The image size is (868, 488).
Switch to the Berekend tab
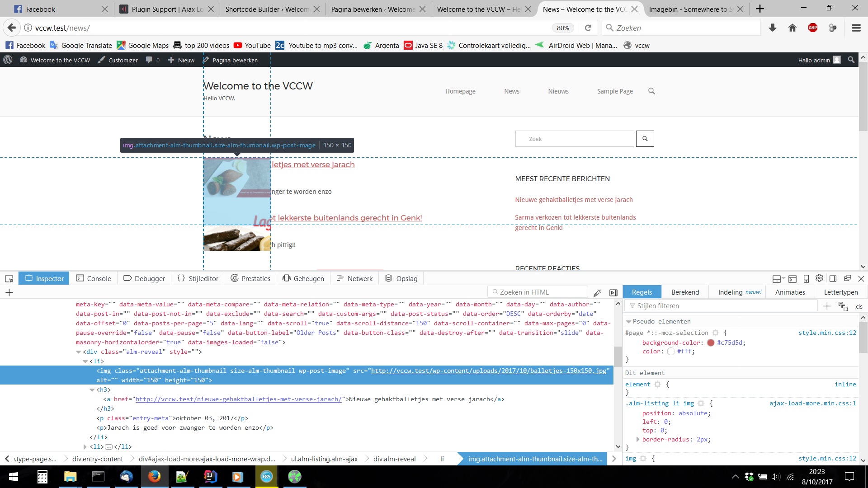[685, 292]
